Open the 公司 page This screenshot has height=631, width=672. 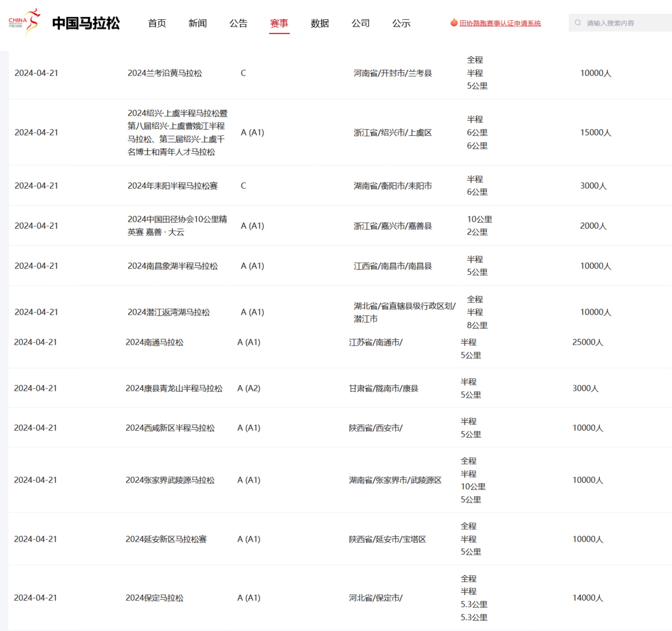[x=360, y=24]
